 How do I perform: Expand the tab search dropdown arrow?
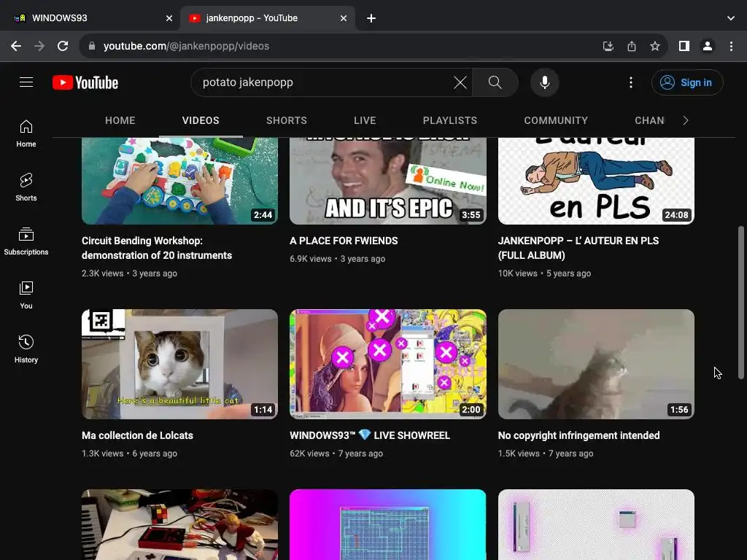(731, 18)
